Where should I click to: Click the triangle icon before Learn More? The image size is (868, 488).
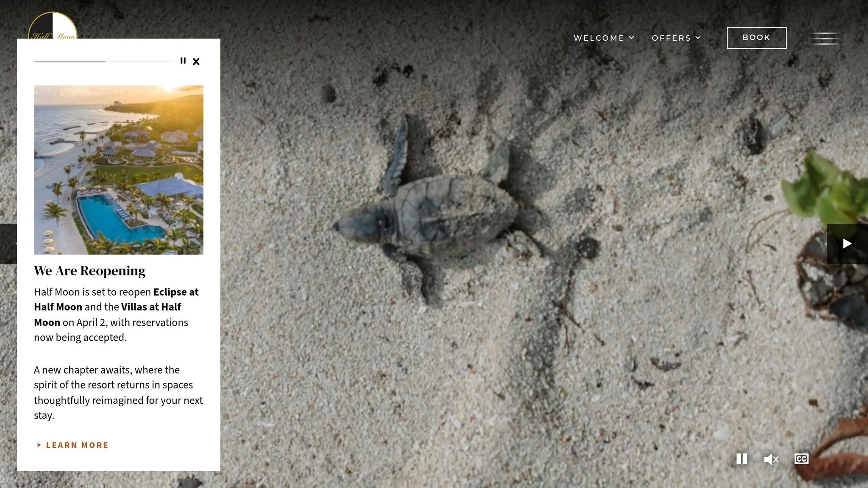click(x=39, y=445)
